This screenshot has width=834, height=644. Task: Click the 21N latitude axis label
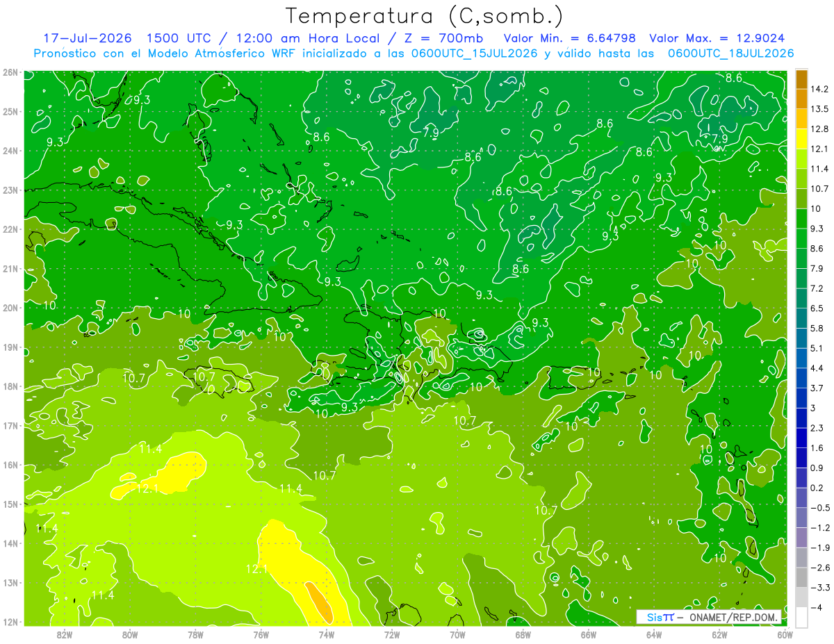10,269
